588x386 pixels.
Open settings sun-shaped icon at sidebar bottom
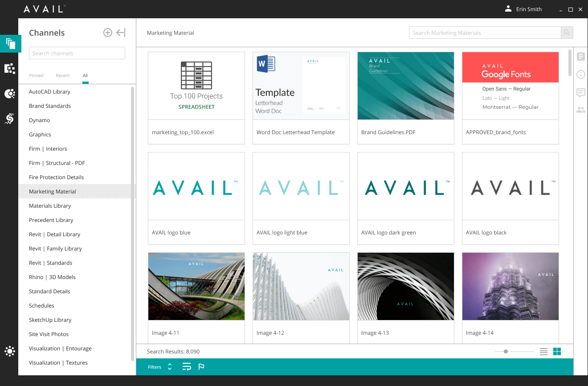[10, 351]
